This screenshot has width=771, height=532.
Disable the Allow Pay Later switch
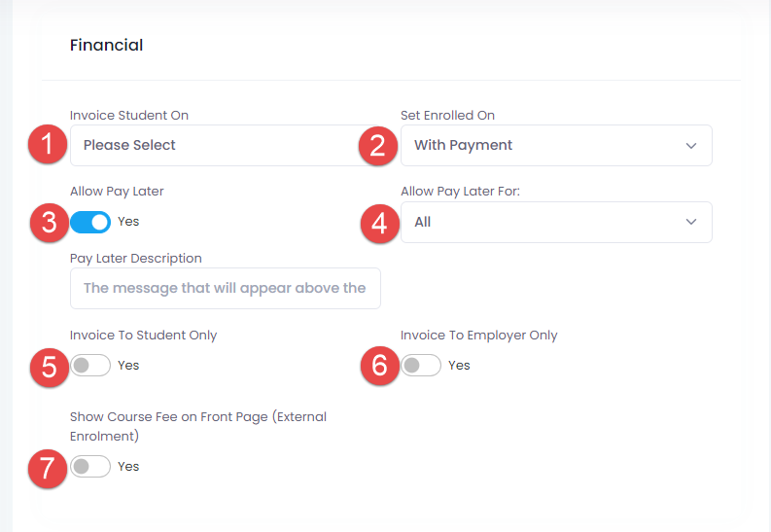[90, 222]
